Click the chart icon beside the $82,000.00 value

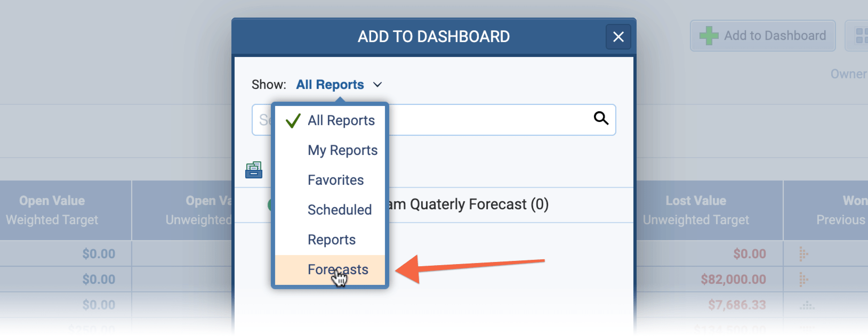point(803,279)
